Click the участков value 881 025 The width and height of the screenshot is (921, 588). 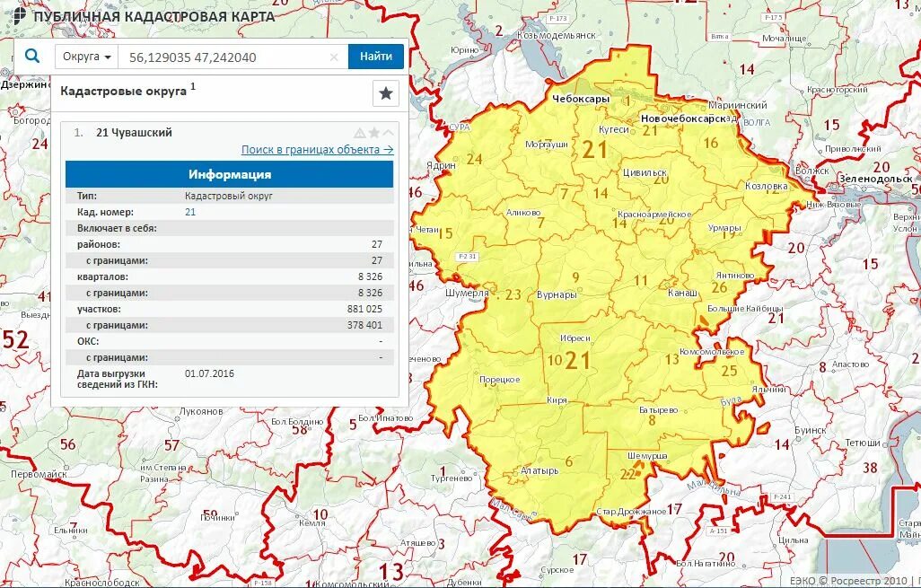(x=364, y=309)
